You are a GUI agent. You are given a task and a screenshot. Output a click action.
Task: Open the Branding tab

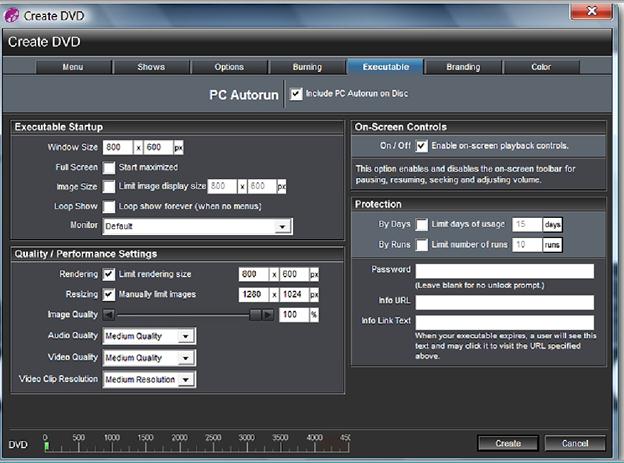(463, 67)
